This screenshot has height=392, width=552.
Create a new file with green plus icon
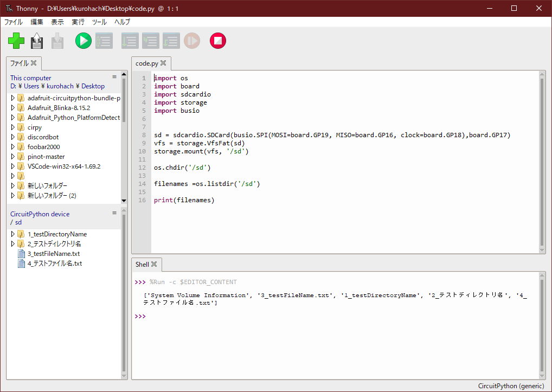coord(16,41)
